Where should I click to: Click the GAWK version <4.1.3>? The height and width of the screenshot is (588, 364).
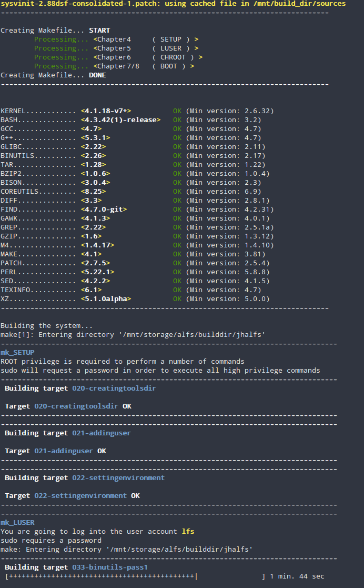coord(96,218)
